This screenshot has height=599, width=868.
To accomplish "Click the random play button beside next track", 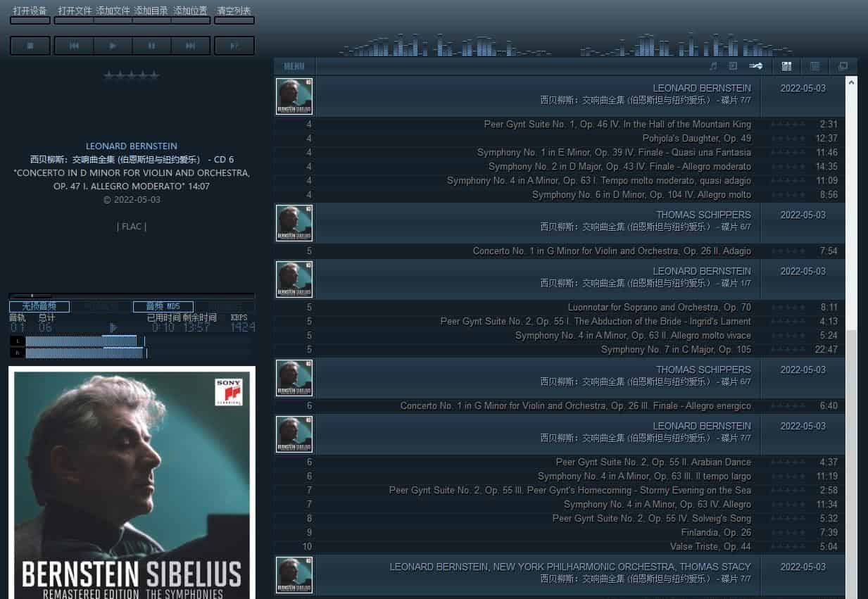I will click(234, 46).
